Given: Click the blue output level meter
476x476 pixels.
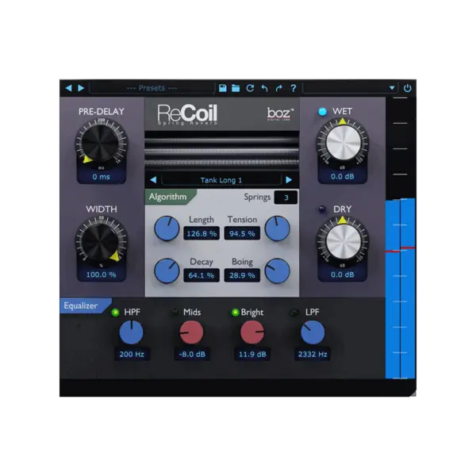Looking at the screenshot, I should (400, 289).
